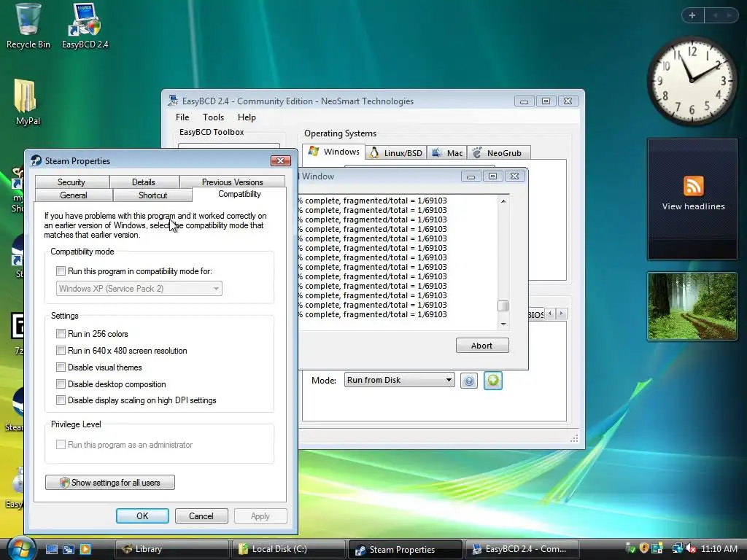The width and height of the screenshot is (747, 560).
Task: Click View headlines in feed gadget
Action: [693, 206]
